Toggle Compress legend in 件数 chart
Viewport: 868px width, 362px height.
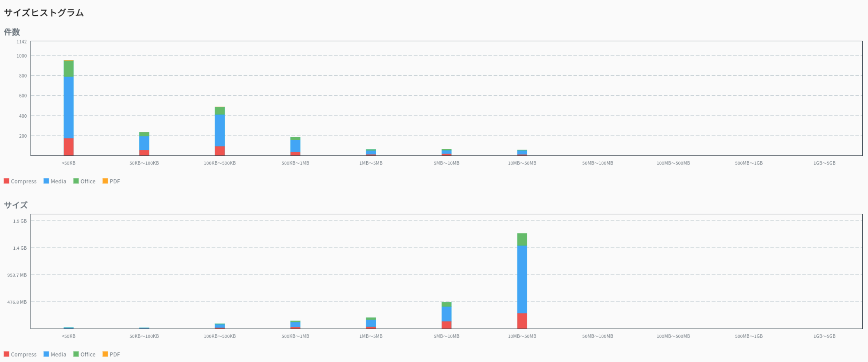(20, 181)
